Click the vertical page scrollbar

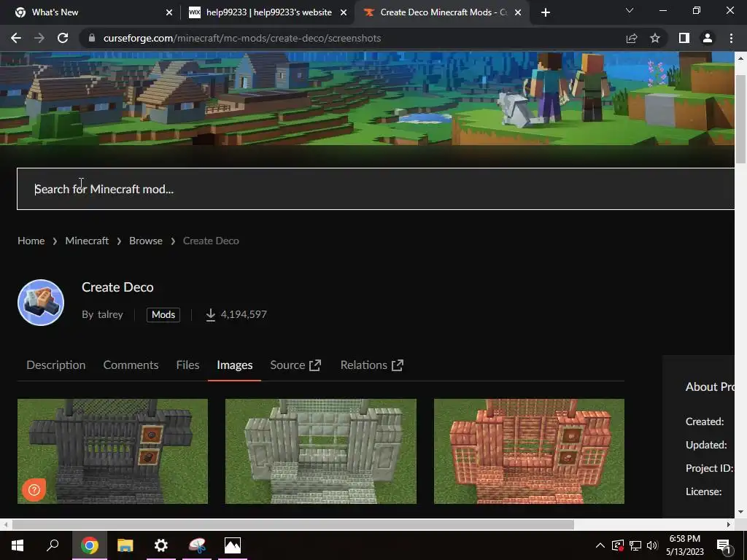coord(740,119)
